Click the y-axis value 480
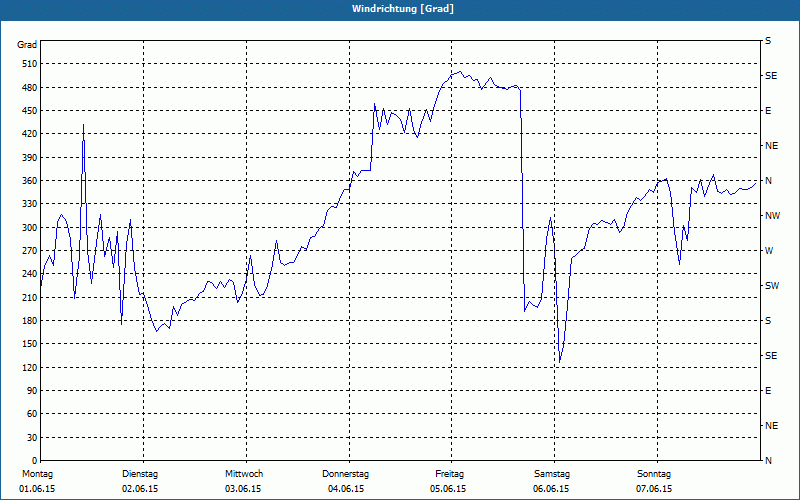 click(x=30, y=88)
